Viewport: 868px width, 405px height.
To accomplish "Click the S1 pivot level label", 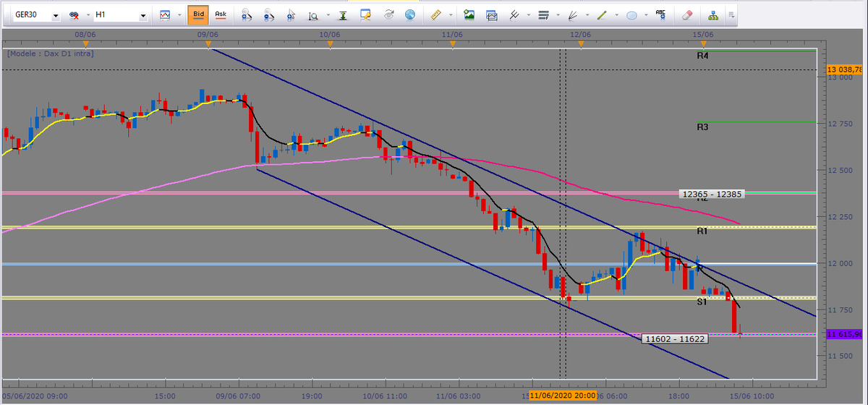I will click(x=702, y=302).
